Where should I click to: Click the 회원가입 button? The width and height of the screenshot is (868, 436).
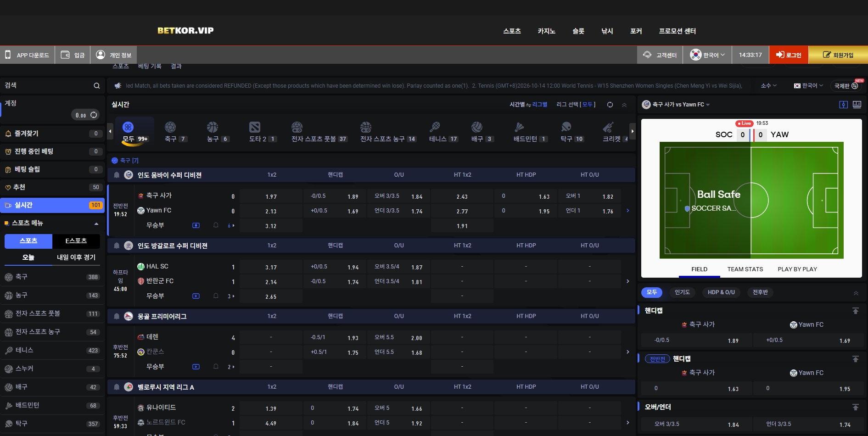tap(838, 55)
